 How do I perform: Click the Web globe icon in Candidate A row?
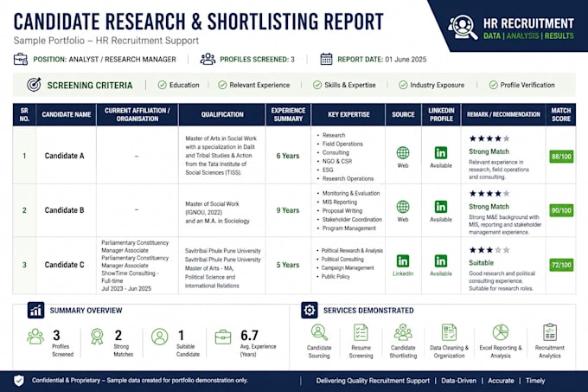coord(403,152)
